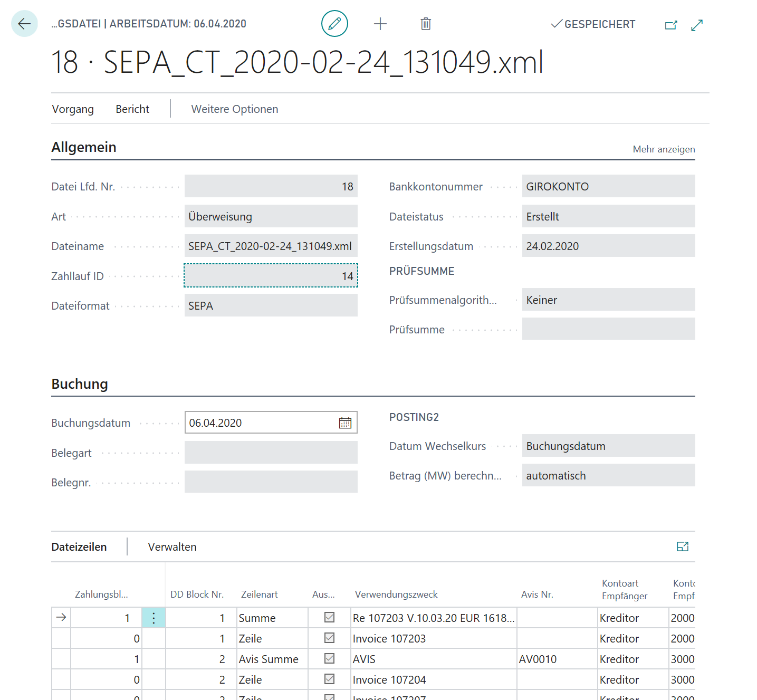Expand page to full screen via diagonal arrows
Screen dimensions: 757x700
(x=696, y=25)
